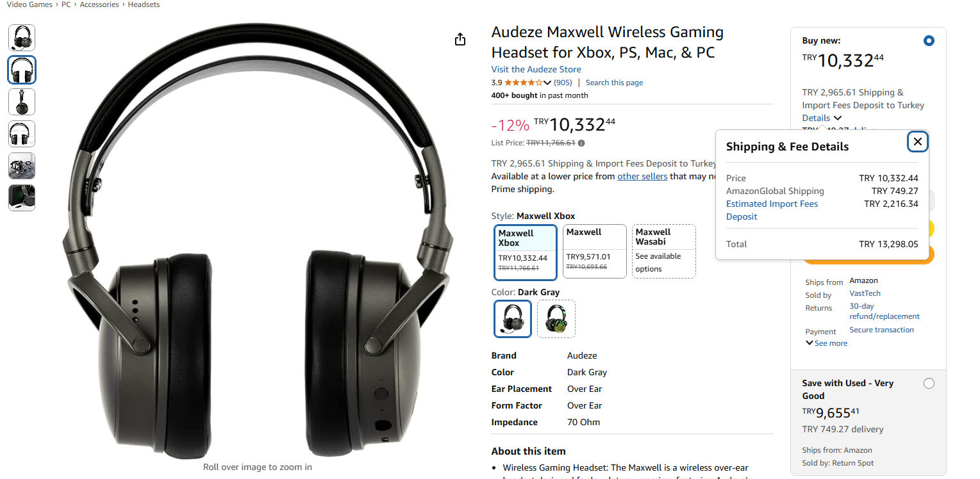Expand shipping Details dropdown in buy box
980x479 pixels.
point(822,118)
